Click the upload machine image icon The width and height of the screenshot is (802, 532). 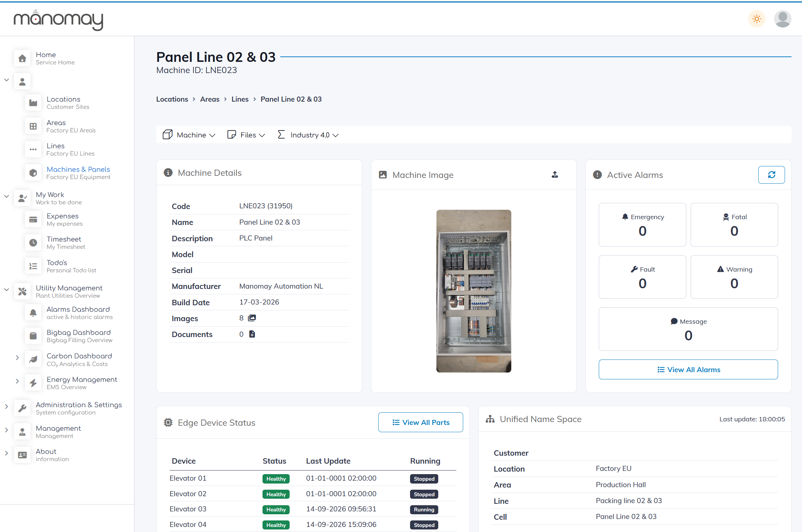[x=555, y=175]
